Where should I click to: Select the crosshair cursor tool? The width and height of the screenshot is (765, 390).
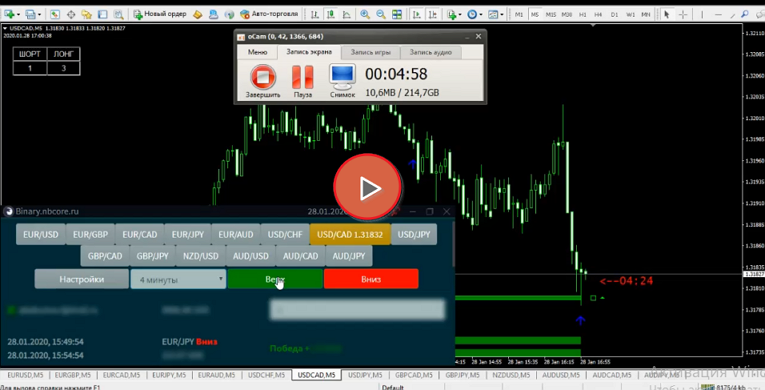coord(683,15)
